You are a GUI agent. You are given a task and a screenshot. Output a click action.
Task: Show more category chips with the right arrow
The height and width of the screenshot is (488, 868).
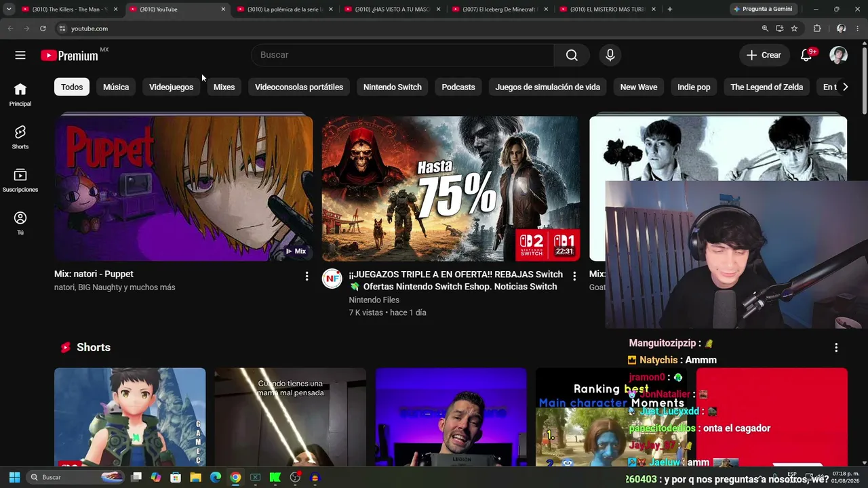coord(845,87)
